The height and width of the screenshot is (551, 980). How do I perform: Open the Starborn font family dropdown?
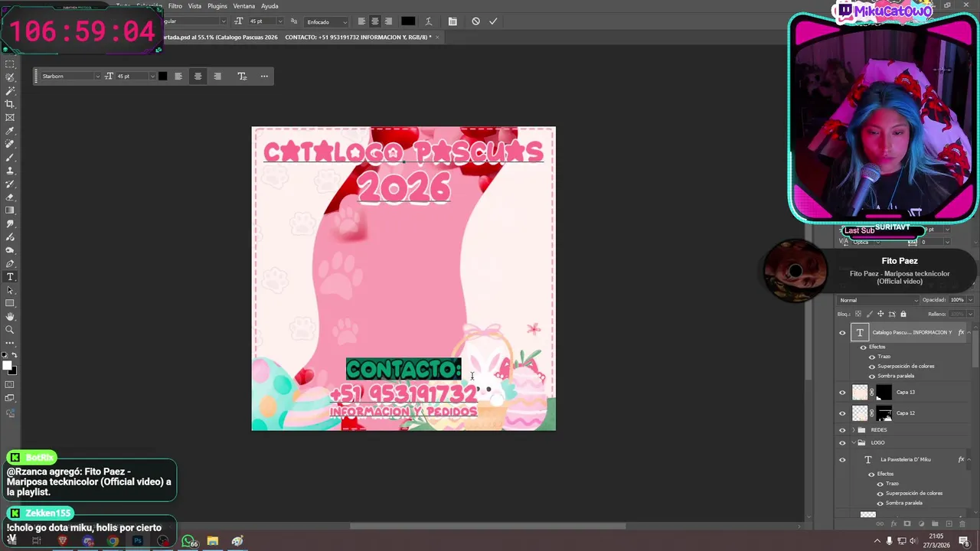click(x=97, y=76)
